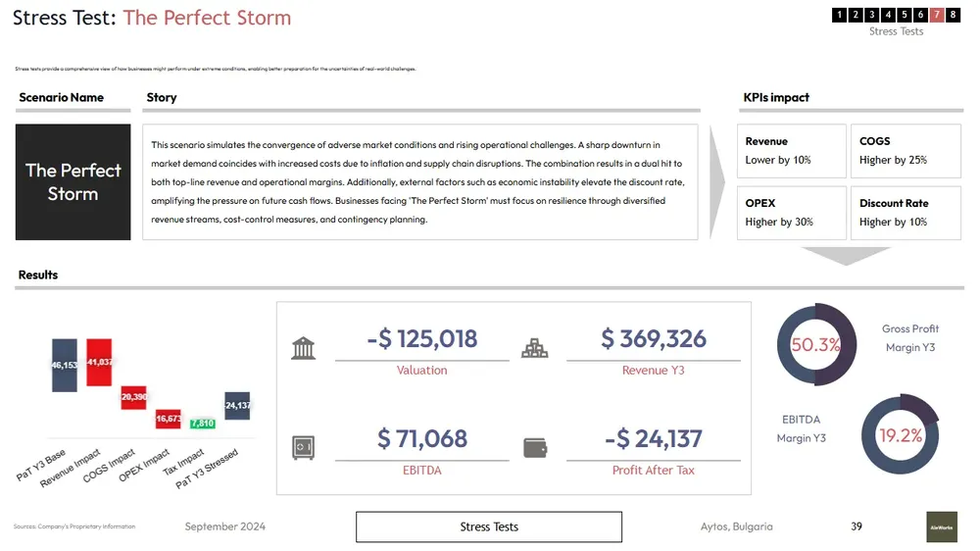Click the EBITDA Margin 19.2% donut chart
Image resolution: width=980 pixels, height=551 pixels.
900,435
